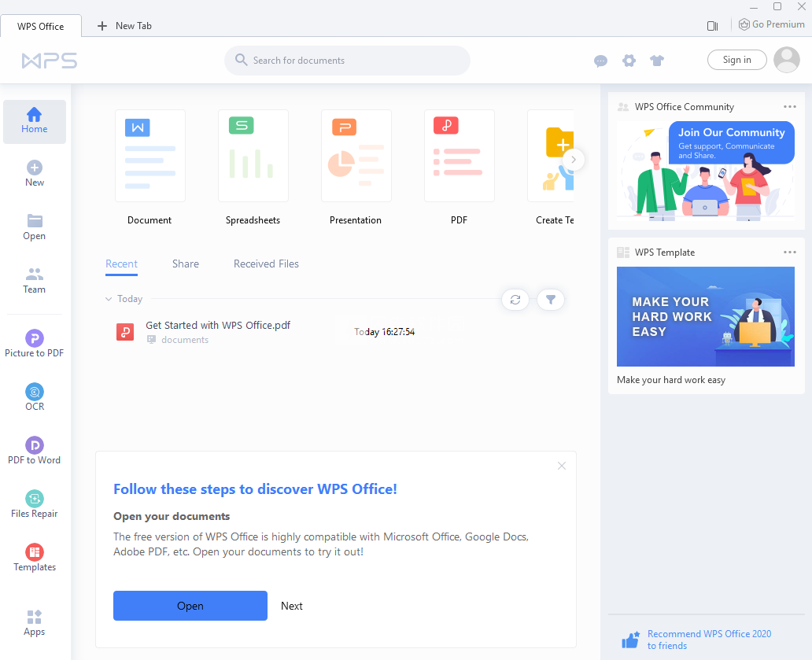
Task: Click the thumbs-up recommend icon
Action: [x=630, y=640]
